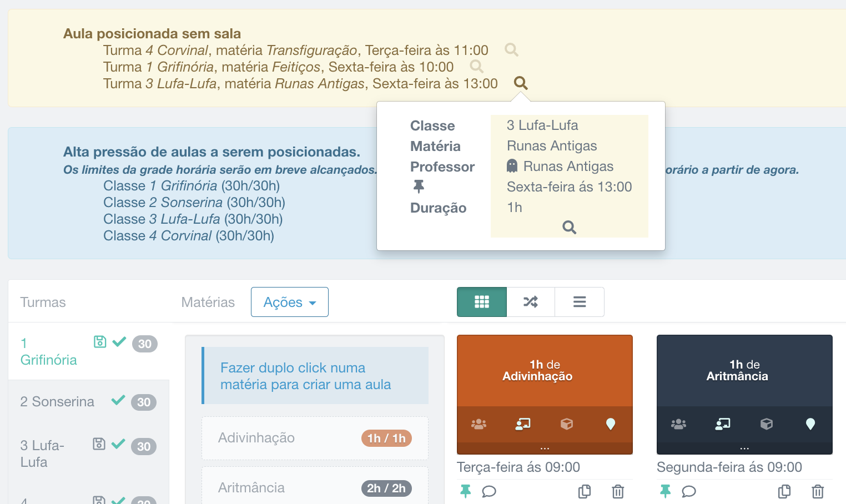This screenshot has width=846, height=504.
Task: Toggle the pin on the Aritmância lesson
Action: coord(664,492)
